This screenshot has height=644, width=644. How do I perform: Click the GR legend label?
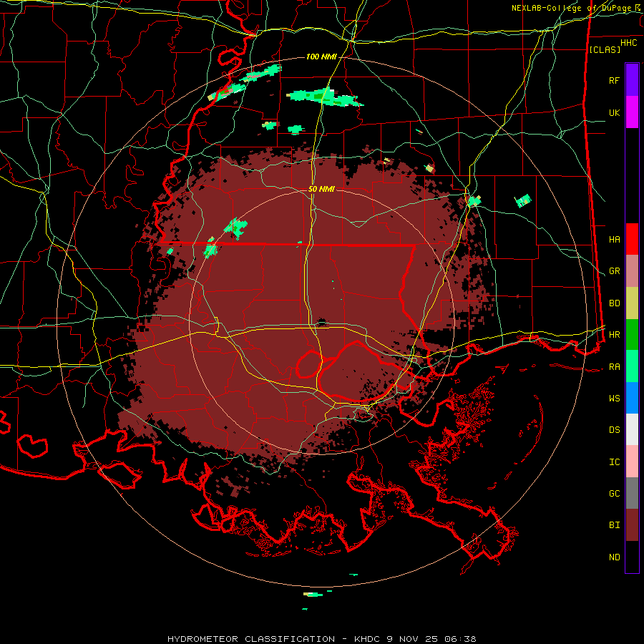(x=614, y=271)
